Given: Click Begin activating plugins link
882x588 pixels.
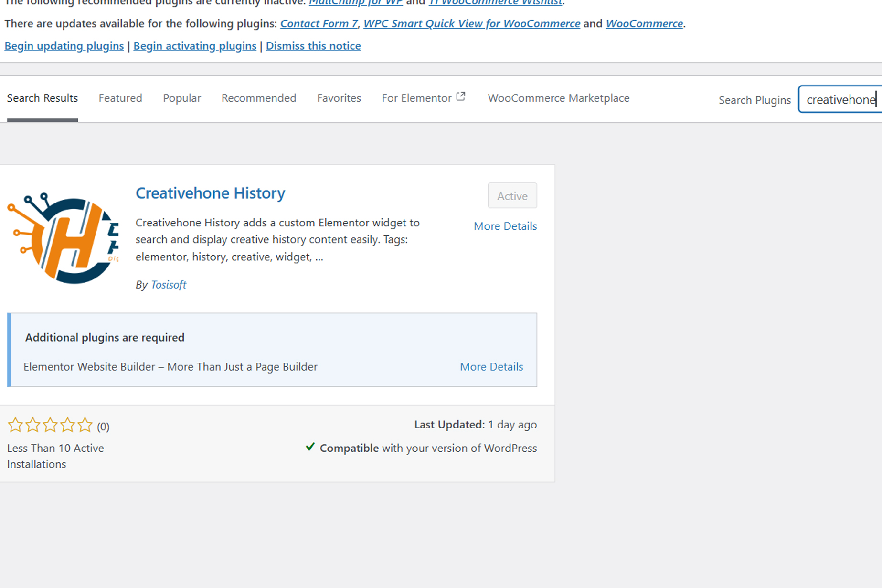Looking at the screenshot, I should point(195,46).
